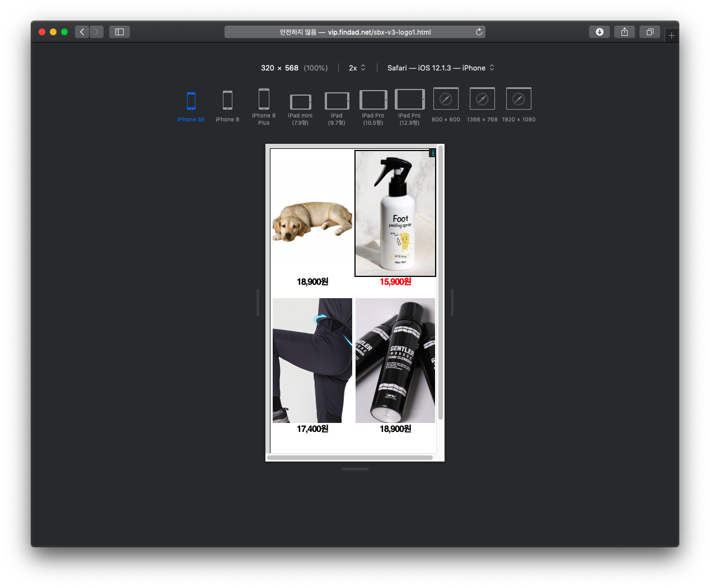Show downloads list
The width and height of the screenshot is (710, 588).
point(599,32)
